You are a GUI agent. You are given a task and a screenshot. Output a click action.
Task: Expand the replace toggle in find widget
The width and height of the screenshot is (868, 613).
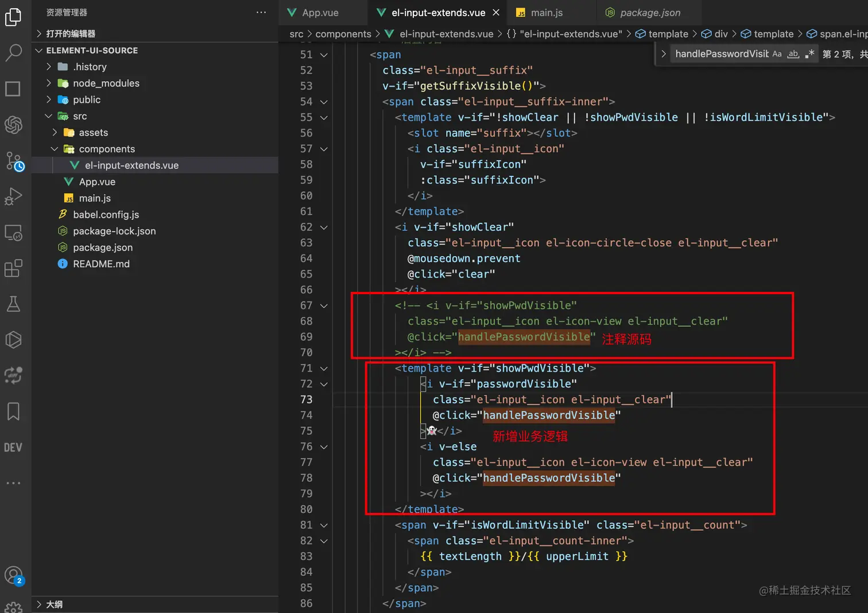[x=664, y=54]
